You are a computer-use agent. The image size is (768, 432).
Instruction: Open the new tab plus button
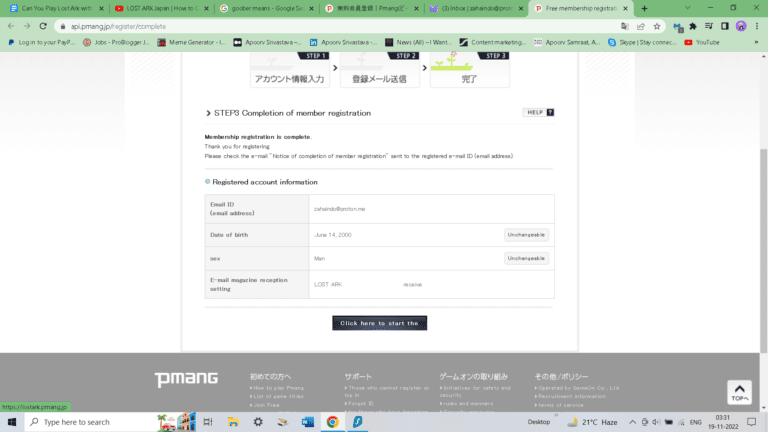coord(643,8)
